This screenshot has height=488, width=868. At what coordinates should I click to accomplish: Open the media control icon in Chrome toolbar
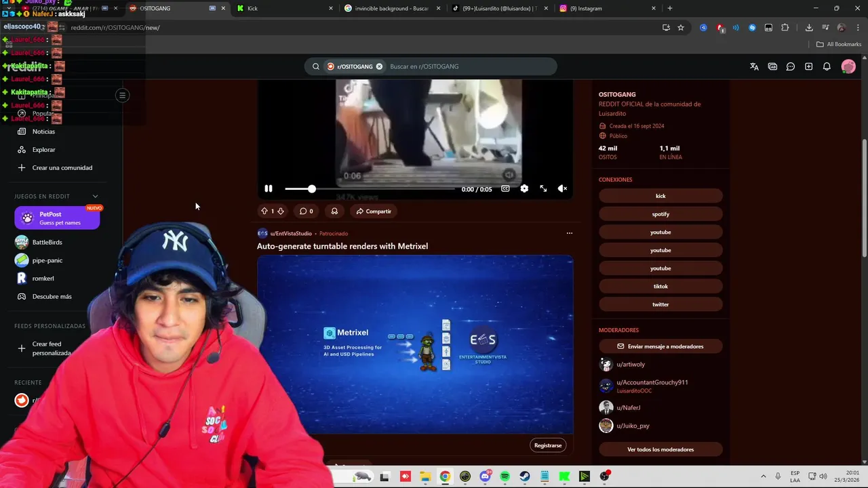click(825, 28)
